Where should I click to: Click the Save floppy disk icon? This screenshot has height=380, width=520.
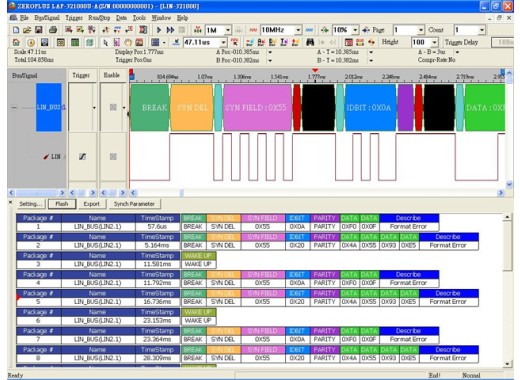pos(39,30)
